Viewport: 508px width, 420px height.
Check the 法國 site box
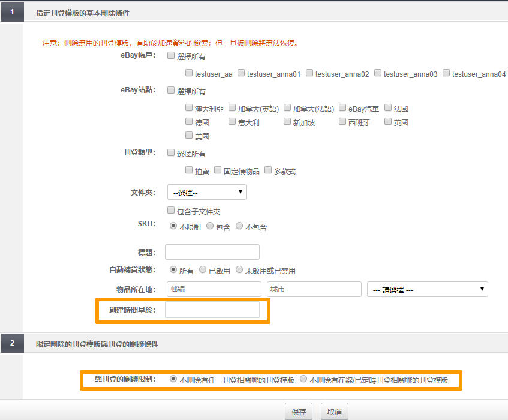coord(388,107)
